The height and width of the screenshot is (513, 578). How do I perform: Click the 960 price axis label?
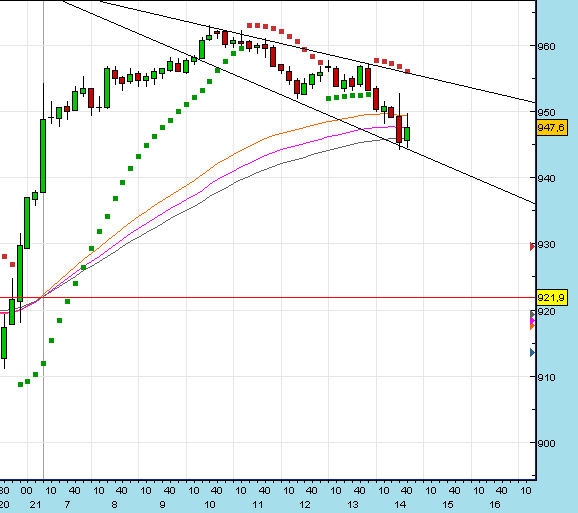click(x=546, y=46)
